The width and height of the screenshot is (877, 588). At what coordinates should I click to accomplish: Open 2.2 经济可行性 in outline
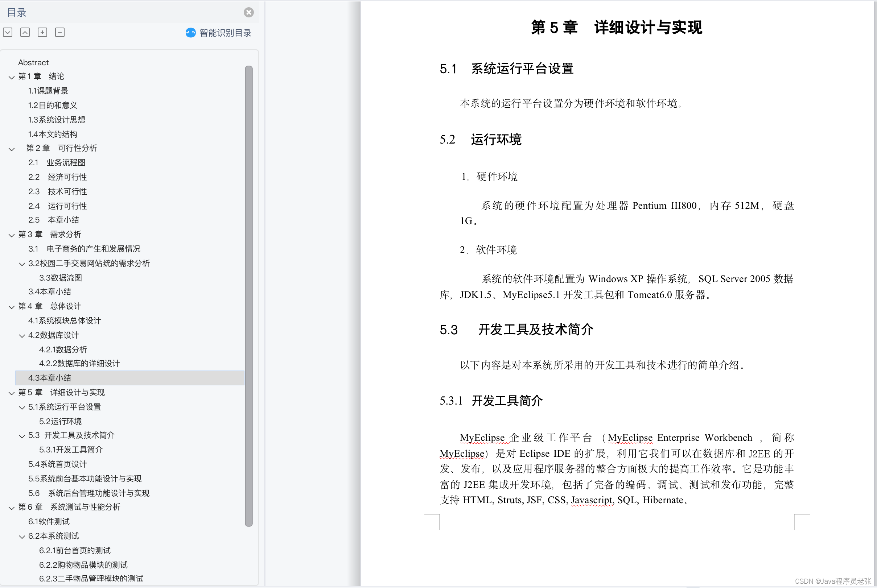pos(57,177)
